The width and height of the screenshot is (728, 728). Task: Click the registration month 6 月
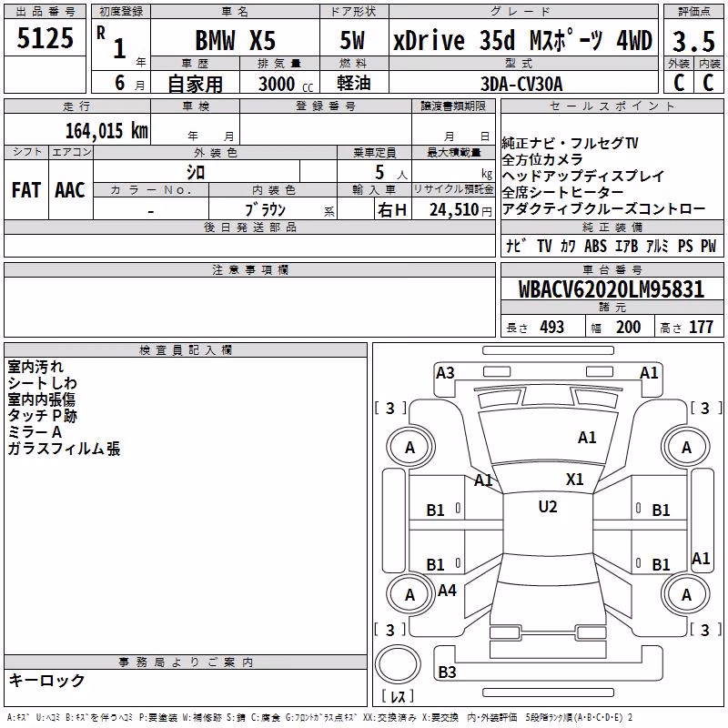(130, 83)
